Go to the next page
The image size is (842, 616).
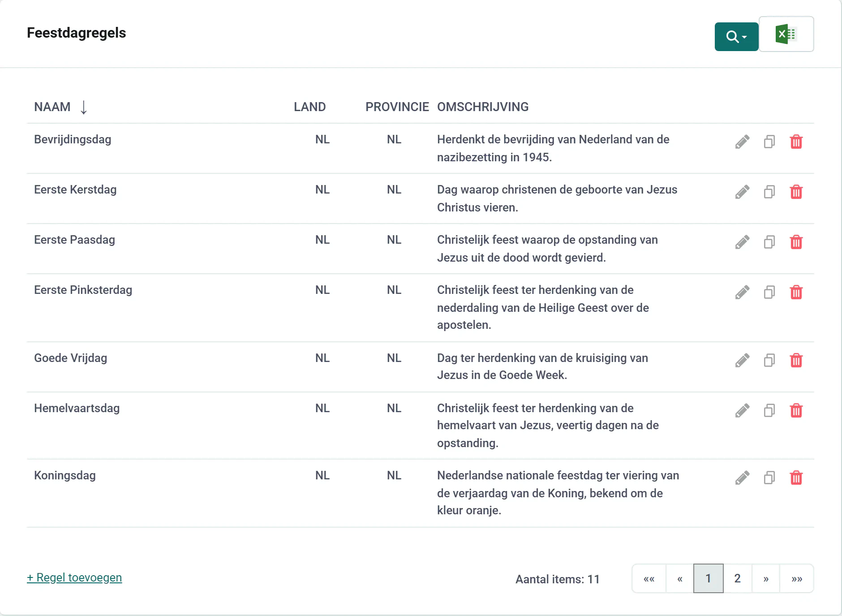pos(766,579)
